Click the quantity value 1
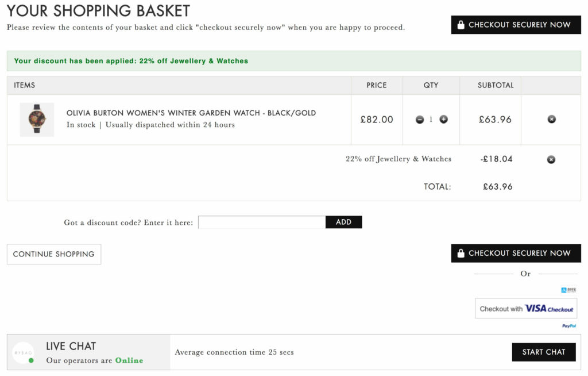Viewport: 588px width, 376px height. pos(431,120)
